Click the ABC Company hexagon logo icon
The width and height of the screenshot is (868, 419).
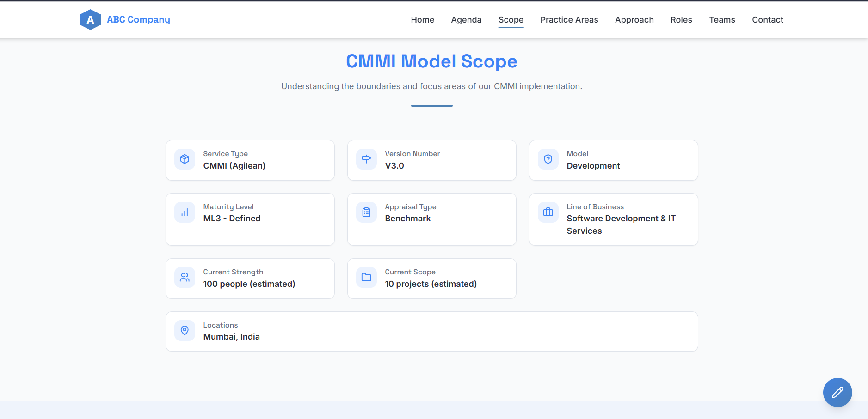90,20
